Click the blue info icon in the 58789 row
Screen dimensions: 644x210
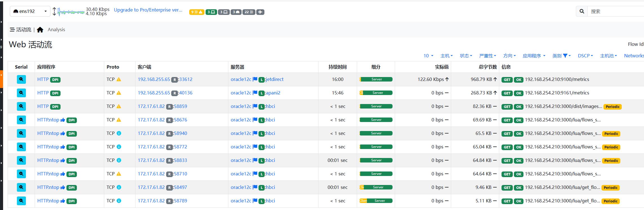click(x=119, y=201)
